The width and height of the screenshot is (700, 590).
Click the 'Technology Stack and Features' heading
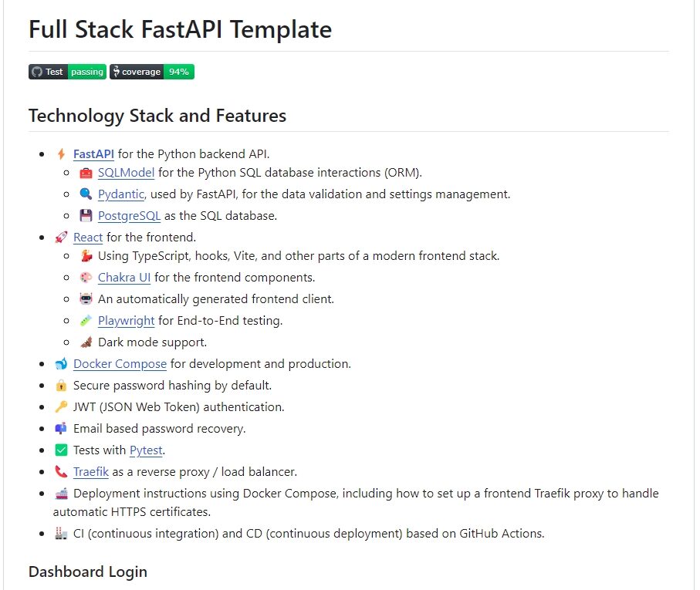pos(157,116)
